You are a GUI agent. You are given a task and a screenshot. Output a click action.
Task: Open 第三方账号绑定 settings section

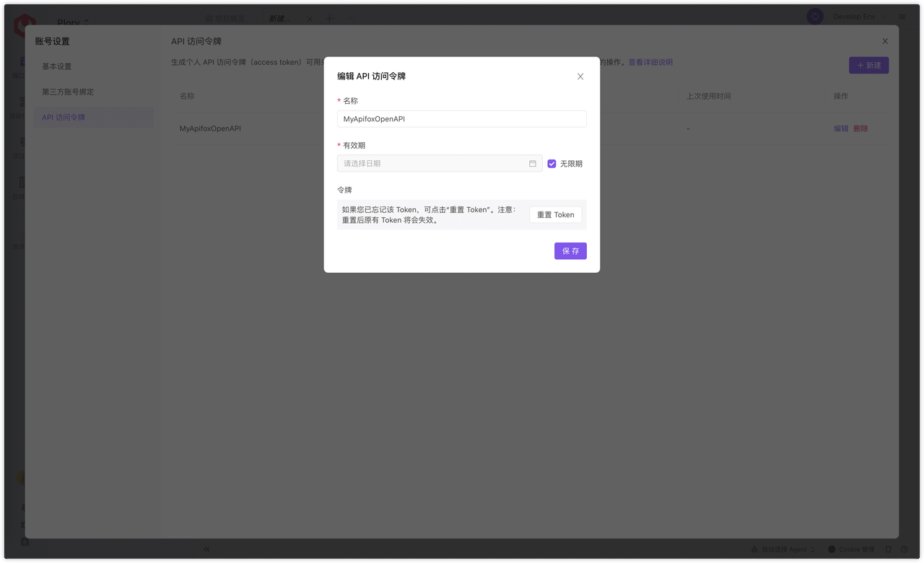pyautogui.click(x=93, y=92)
